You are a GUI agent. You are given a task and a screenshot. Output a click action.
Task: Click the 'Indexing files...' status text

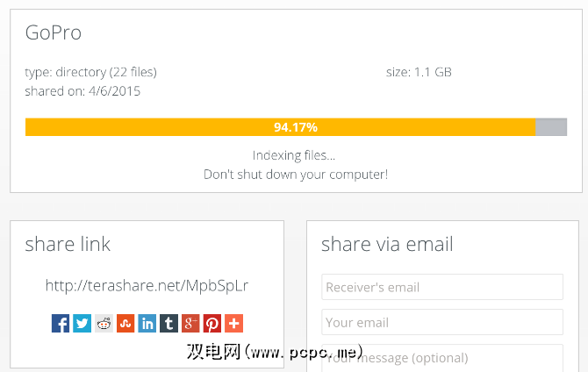point(294,155)
